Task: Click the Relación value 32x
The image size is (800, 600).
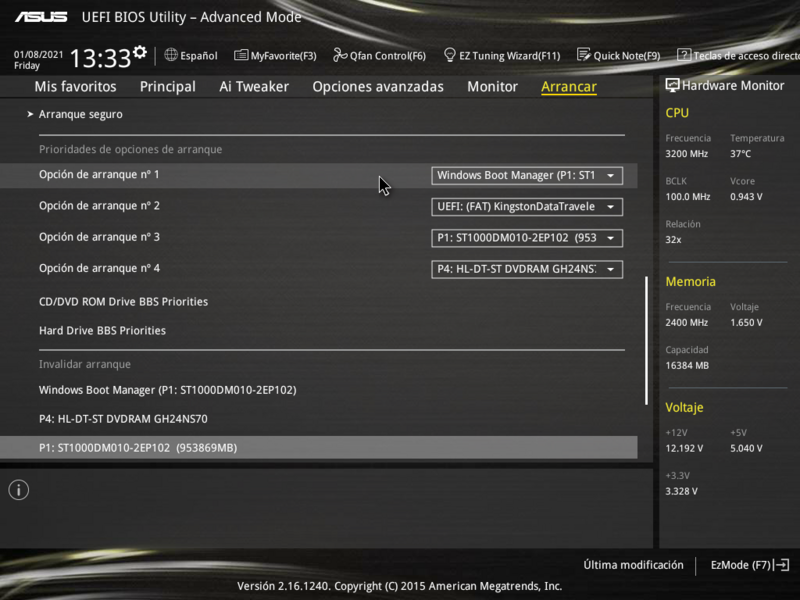Action: click(x=673, y=239)
